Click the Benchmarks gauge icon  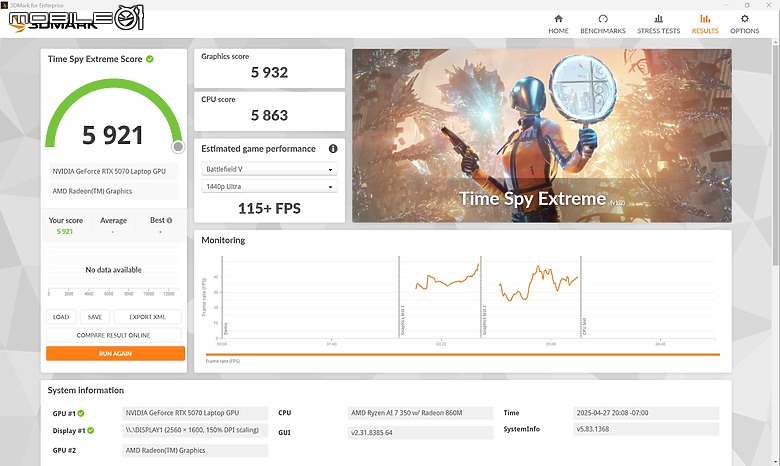tap(603, 19)
